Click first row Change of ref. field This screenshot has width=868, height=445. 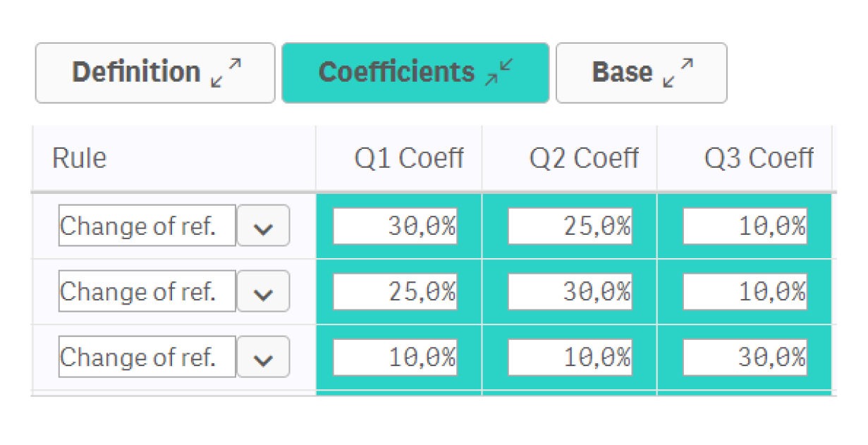point(147,226)
